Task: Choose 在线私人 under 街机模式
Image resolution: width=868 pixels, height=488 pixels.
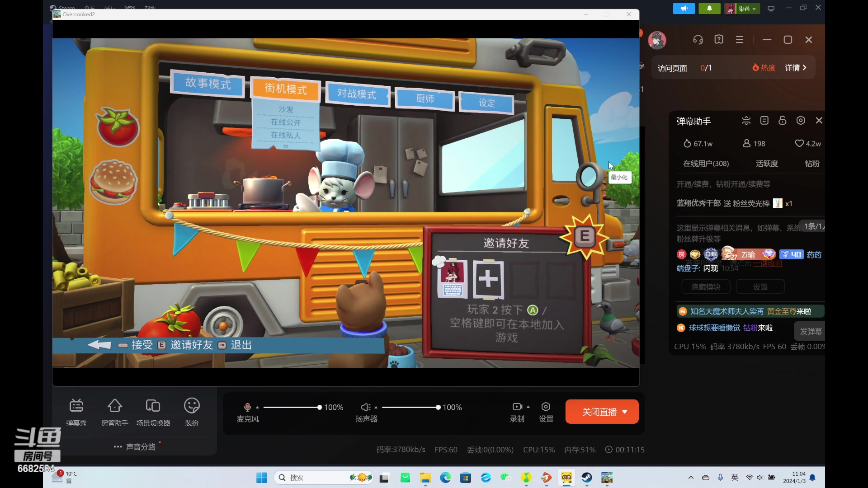Action: point(286,135)
